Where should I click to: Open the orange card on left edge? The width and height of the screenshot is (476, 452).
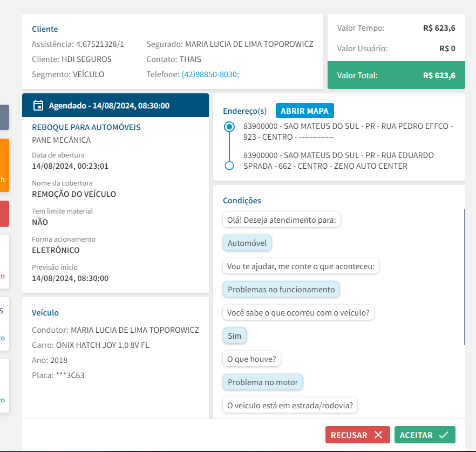coord(4,165)
